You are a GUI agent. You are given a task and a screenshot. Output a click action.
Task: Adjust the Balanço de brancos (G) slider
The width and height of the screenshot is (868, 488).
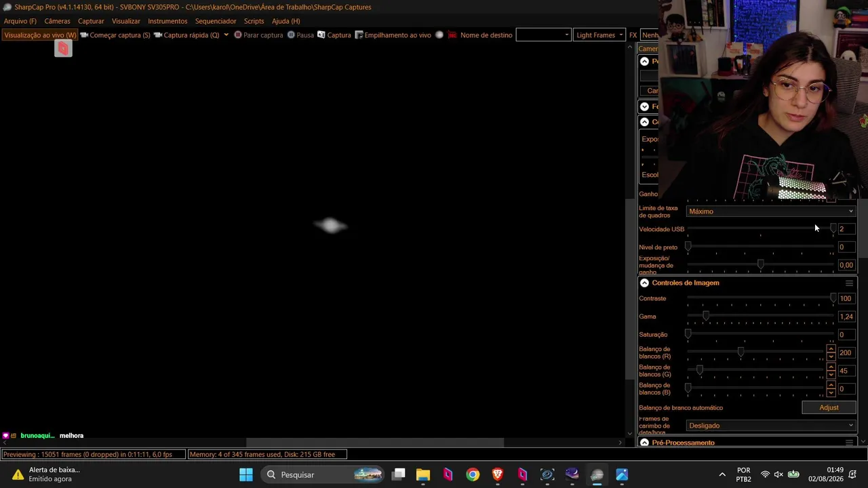[x=756, y=371]
